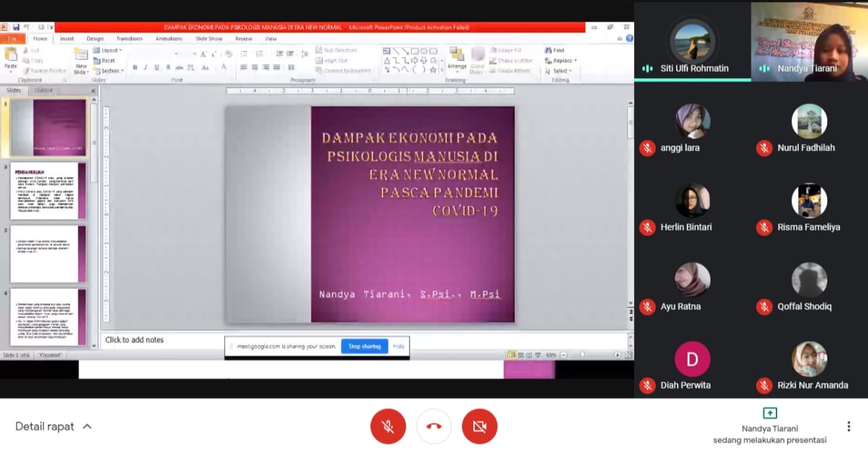Adjust the zoom slider in status bar
This screenshot has height=454, width=868.
582,355
